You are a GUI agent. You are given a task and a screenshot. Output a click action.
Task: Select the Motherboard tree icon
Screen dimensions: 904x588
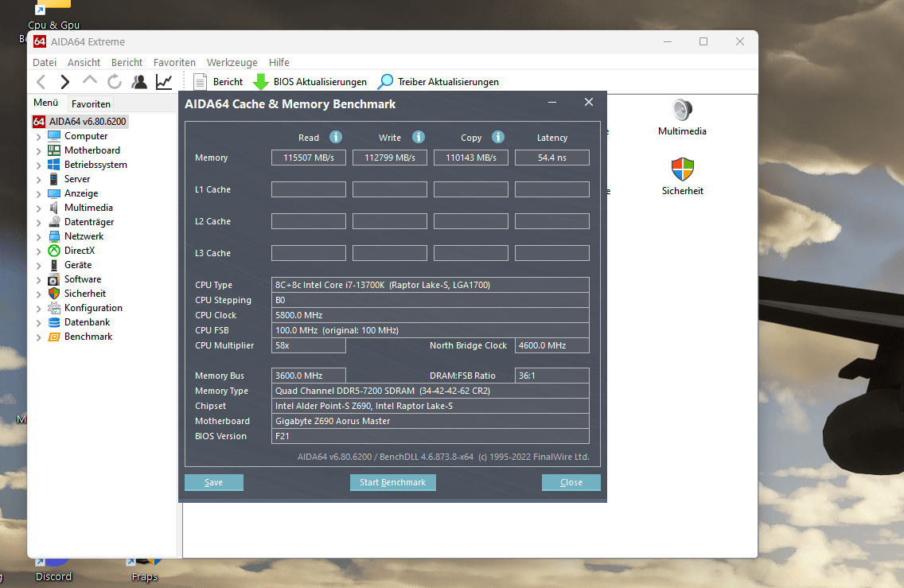point(54,150)
